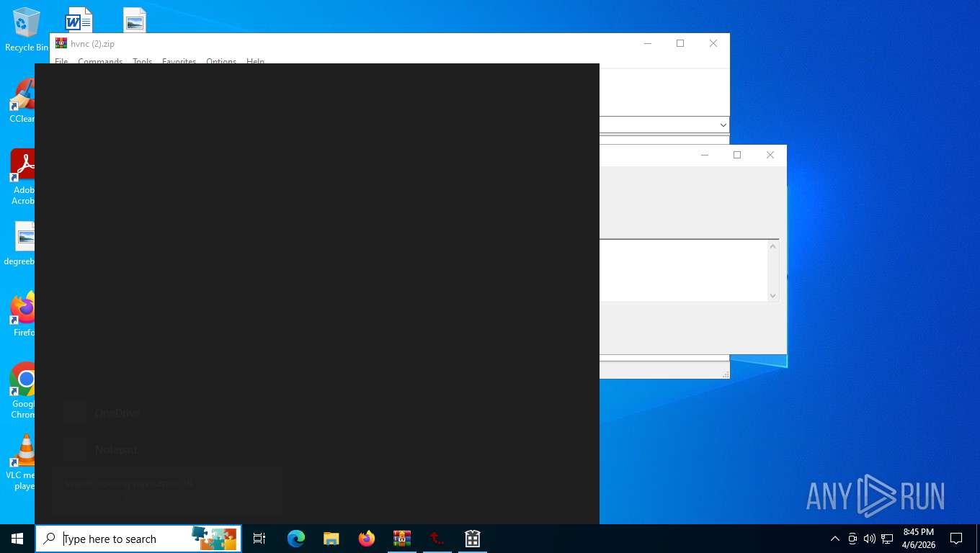Screen dimensions: 980x553
Task: Maximize the hvnc (2).zip WinRAR window
Action: pos(680,43)
